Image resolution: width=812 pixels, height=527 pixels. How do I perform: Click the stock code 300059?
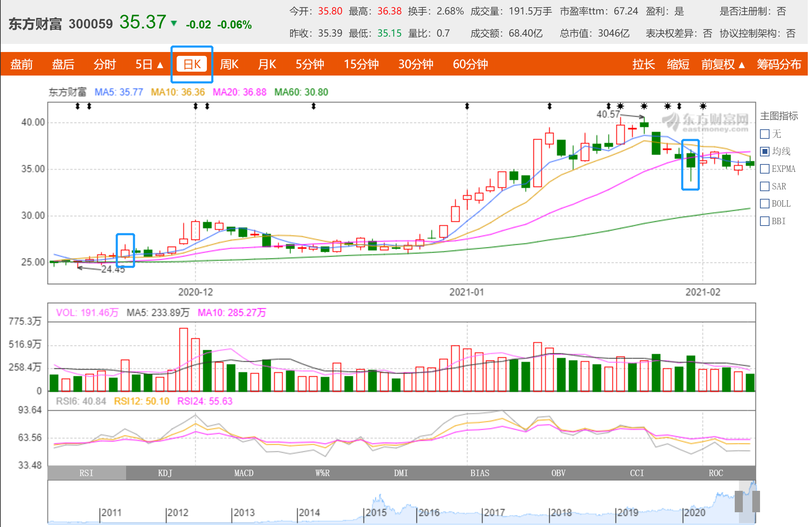[91, 24]
